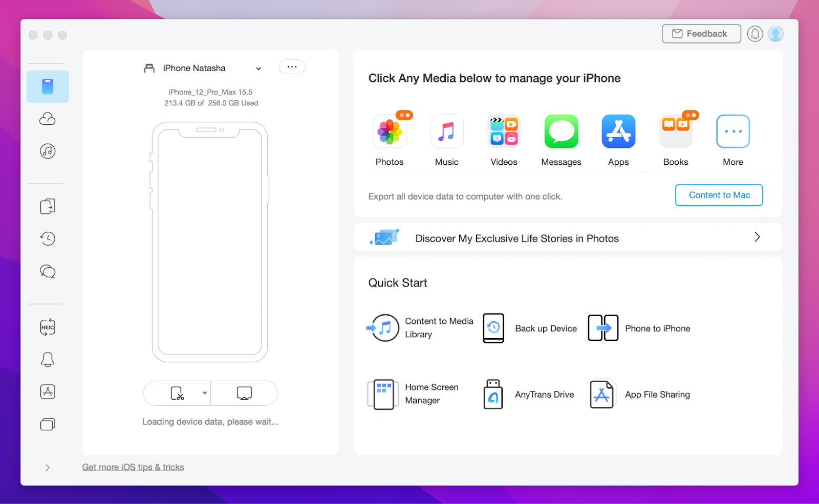The width and height of the screenshot is (819, 504).
Task: Expand the sidebar with bottom arrow
Action: point(48,467)
